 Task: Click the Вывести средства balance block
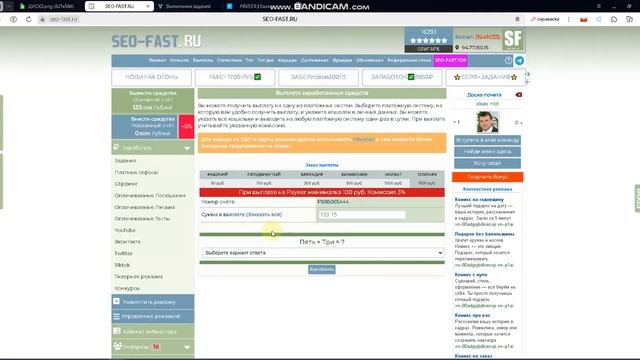[x=153, y=100]
